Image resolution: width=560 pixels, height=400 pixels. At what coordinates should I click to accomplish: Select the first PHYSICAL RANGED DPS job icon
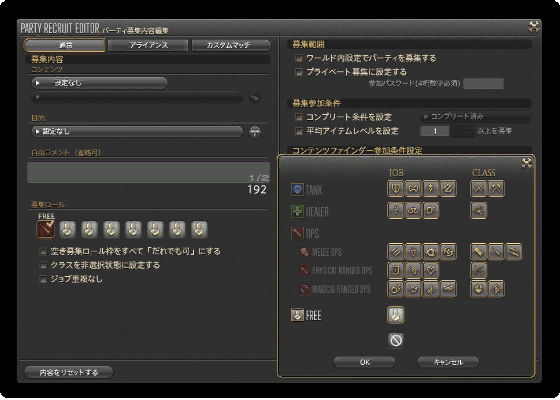395,270
